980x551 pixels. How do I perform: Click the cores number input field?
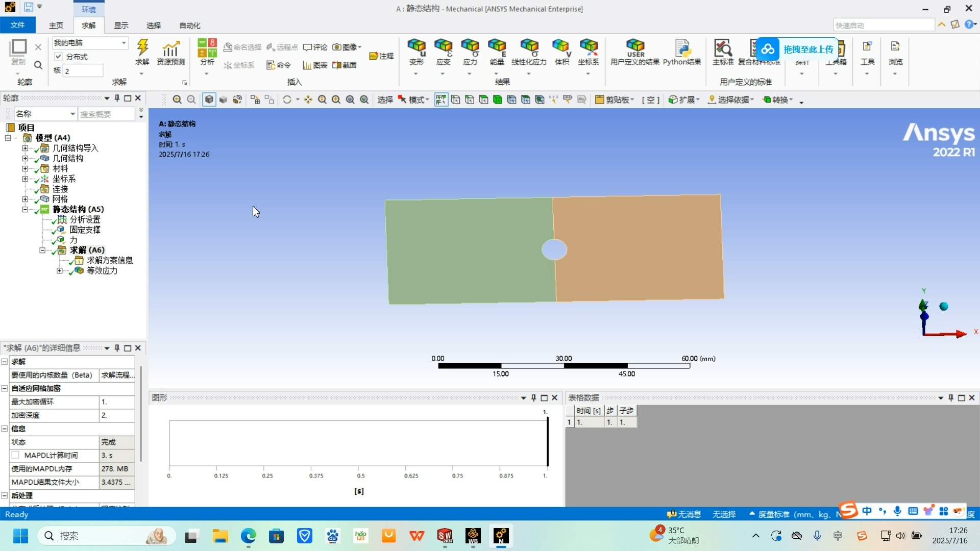point(83,71)
